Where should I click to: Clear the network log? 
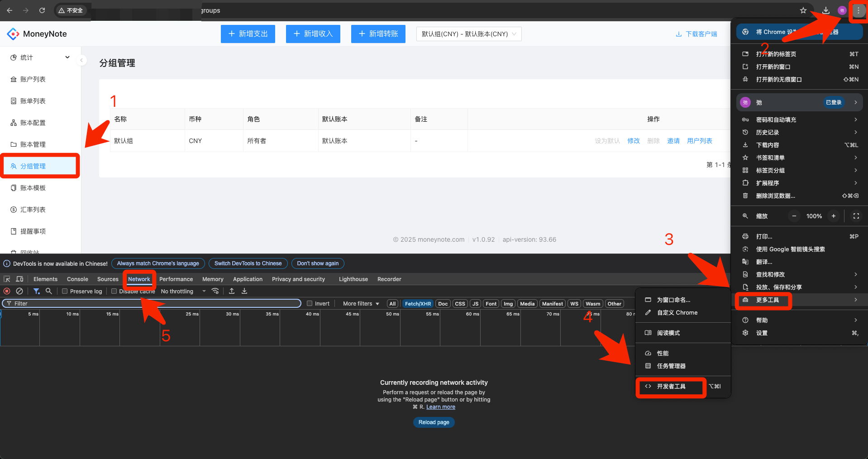coord(19,291)
